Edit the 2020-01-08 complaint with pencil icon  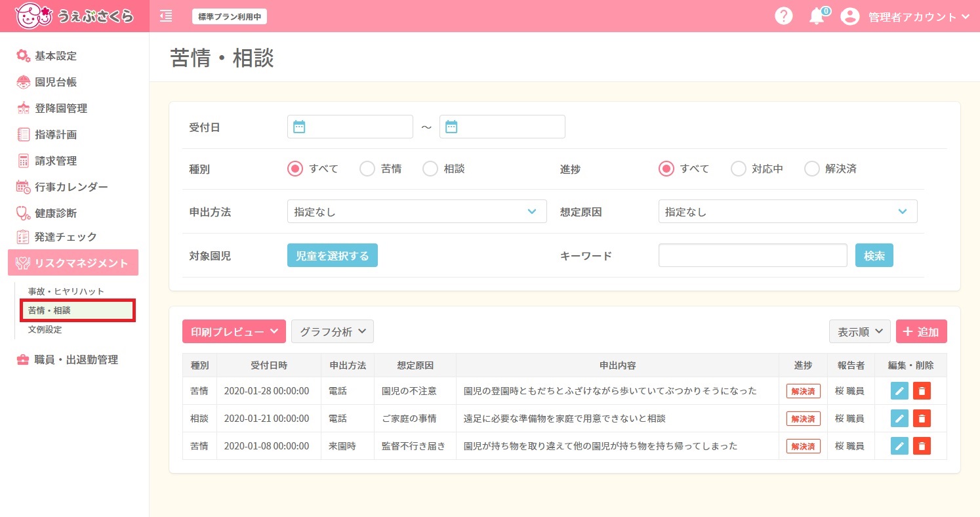899,446
